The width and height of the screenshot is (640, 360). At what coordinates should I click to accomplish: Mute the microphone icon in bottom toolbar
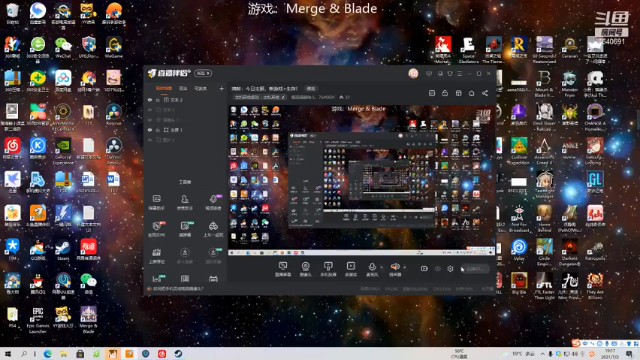tap(372, 266)
